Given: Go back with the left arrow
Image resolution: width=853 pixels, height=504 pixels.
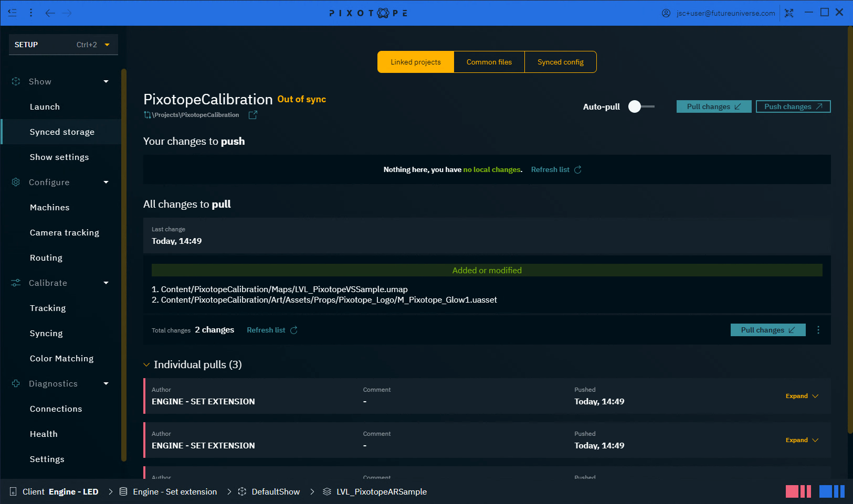Looking at the screenshot, I should (x=50, y=13).
